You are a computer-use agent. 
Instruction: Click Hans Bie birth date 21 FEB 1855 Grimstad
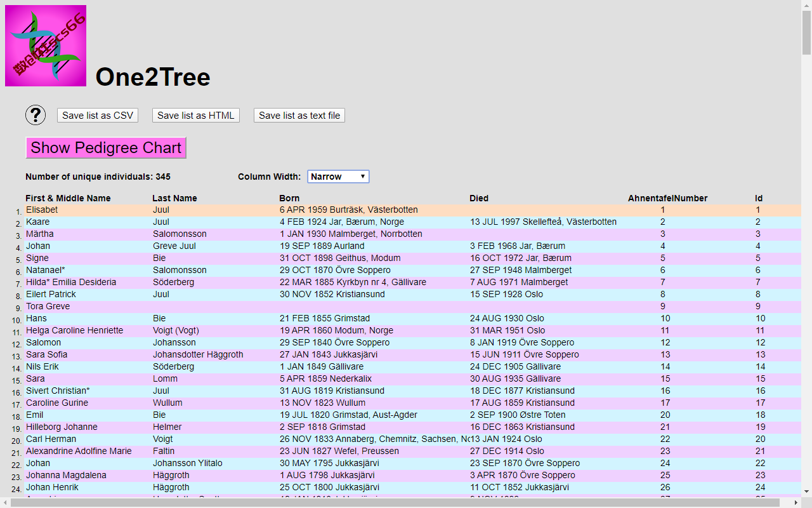(325, 318)
